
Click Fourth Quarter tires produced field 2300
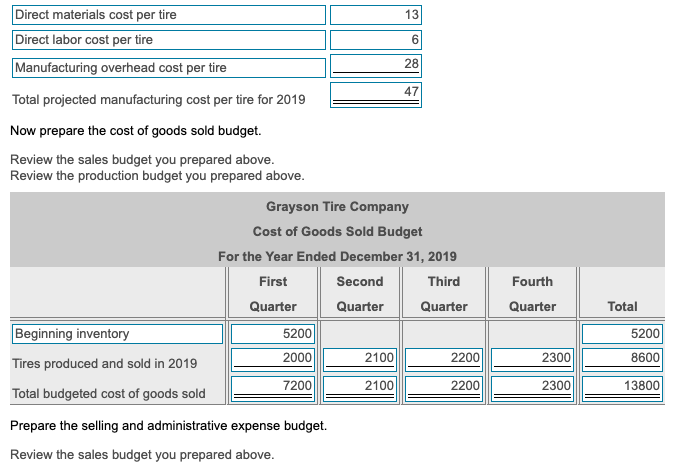coord(532,360)
